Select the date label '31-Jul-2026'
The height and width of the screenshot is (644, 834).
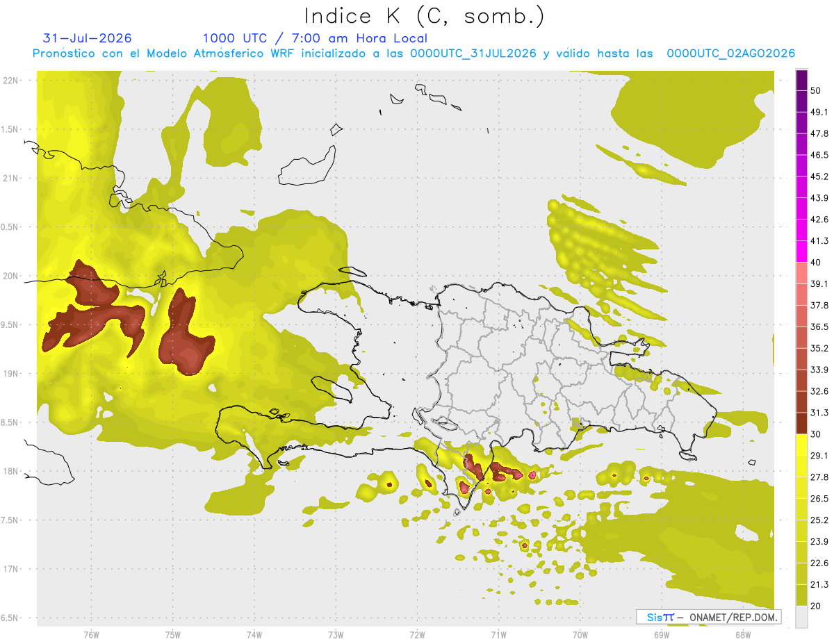(87, 38)
